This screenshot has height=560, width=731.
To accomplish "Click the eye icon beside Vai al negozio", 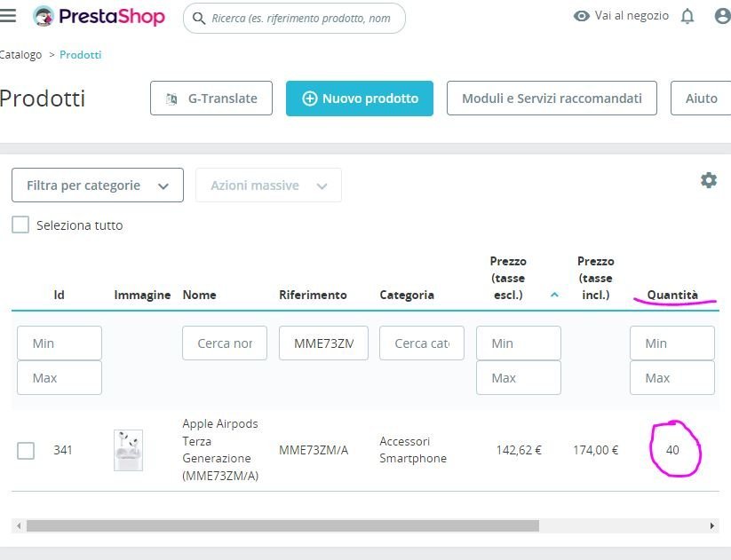I will pos(582,16).
